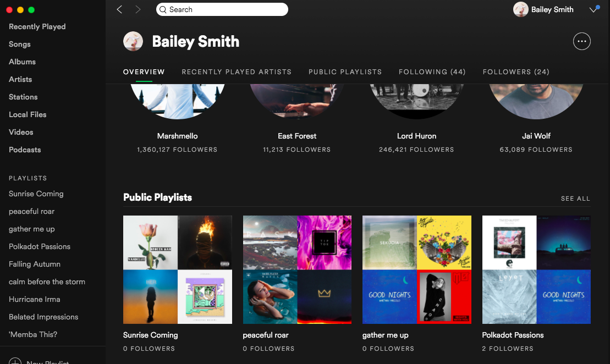Open Polkadot Passions playlist cover art
Screen dimensions: 610x364
tap(536, 269)
